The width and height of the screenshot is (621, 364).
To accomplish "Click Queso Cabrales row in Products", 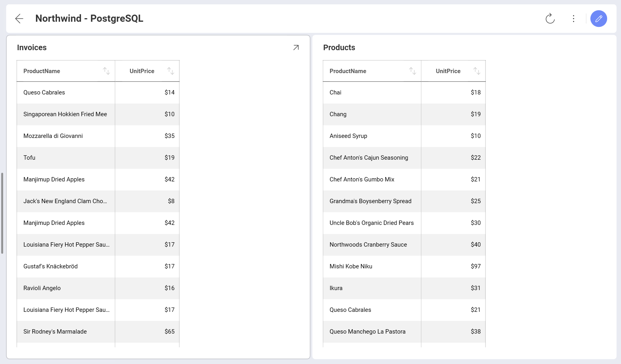I will pos(404,310).
